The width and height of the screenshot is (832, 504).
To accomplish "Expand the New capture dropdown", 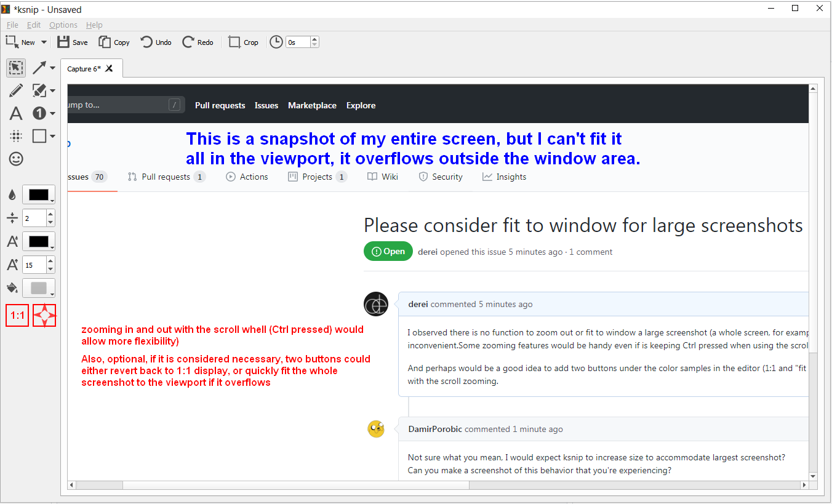I will [45, 42].
